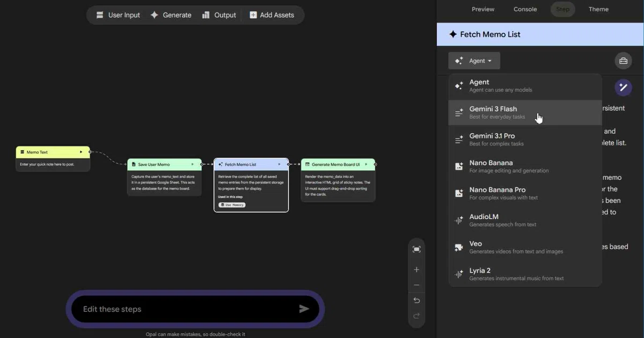The image size is (644, 338).
Task: Click the Use Memory chip
Action: pyautogui.click(x=232, y=205)
